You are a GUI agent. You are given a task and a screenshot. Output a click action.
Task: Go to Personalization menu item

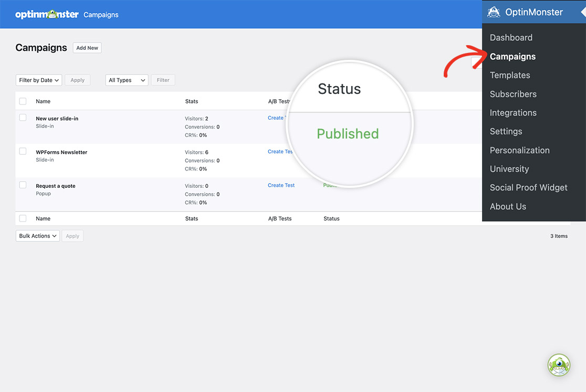tap(519, 150)
